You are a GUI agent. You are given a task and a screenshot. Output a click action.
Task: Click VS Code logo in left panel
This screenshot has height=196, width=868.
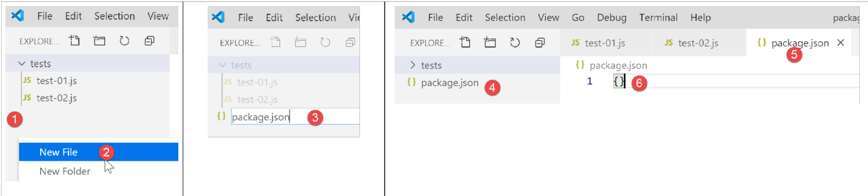click(18, 16)
